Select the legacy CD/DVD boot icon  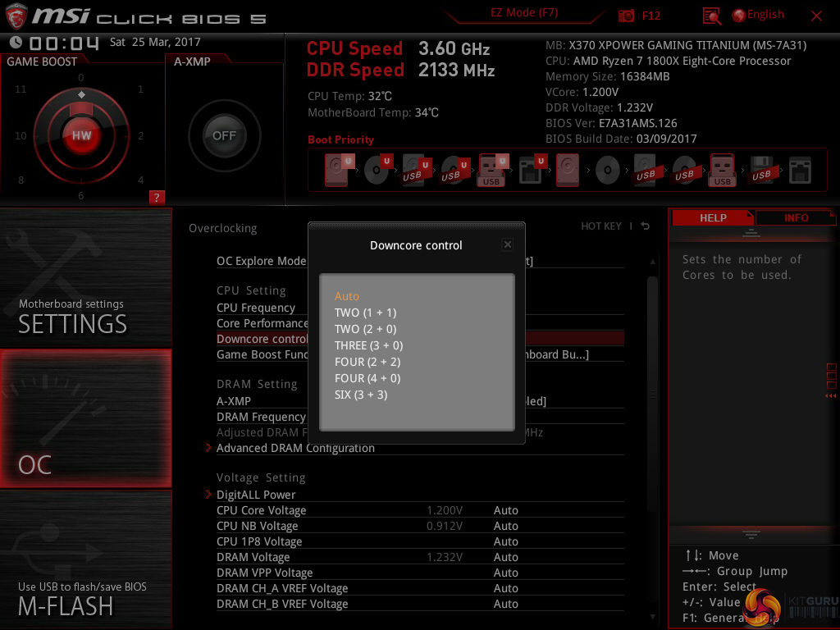click(608, 171)
